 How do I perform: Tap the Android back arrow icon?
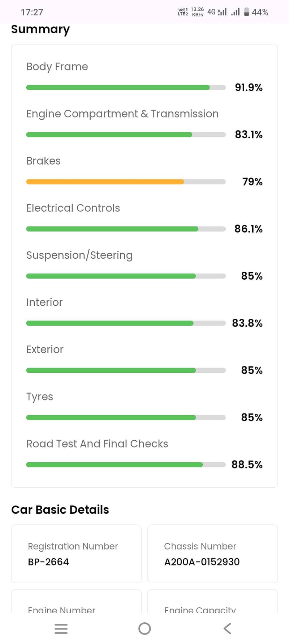(227, 628)
